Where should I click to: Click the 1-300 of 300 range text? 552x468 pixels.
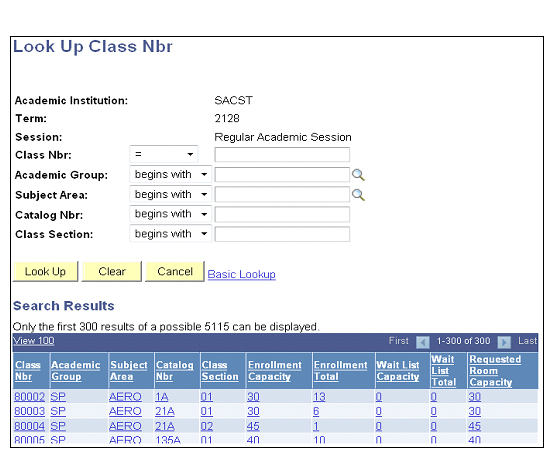pyautogui.click(x=463, y=341)
